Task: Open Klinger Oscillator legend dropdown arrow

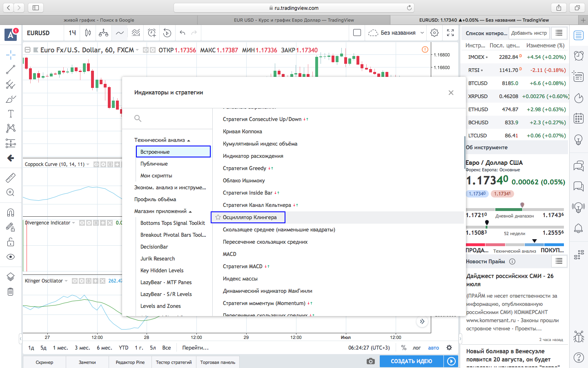Action: (x=66, y=281)
